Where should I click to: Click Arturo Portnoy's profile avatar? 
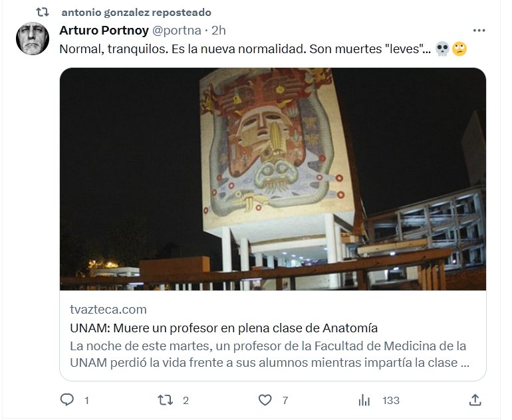tap(32, 39)
